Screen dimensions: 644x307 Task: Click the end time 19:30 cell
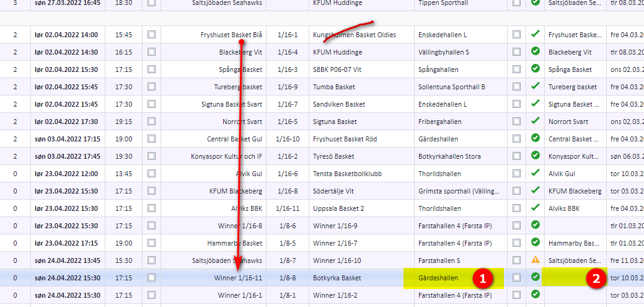(123, 156)
